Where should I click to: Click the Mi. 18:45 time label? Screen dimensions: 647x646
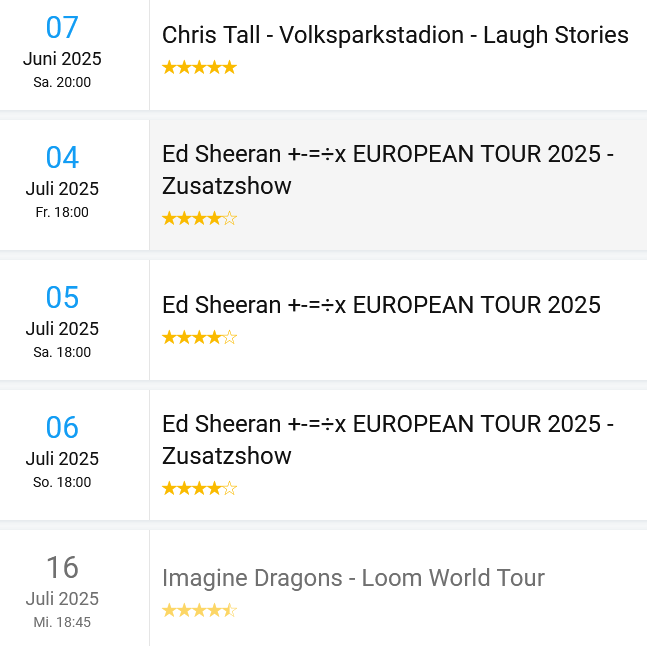pyautogui.click(x=62, y=622)
